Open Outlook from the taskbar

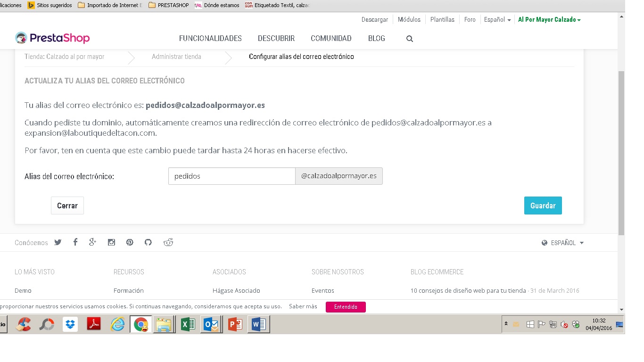212,324
